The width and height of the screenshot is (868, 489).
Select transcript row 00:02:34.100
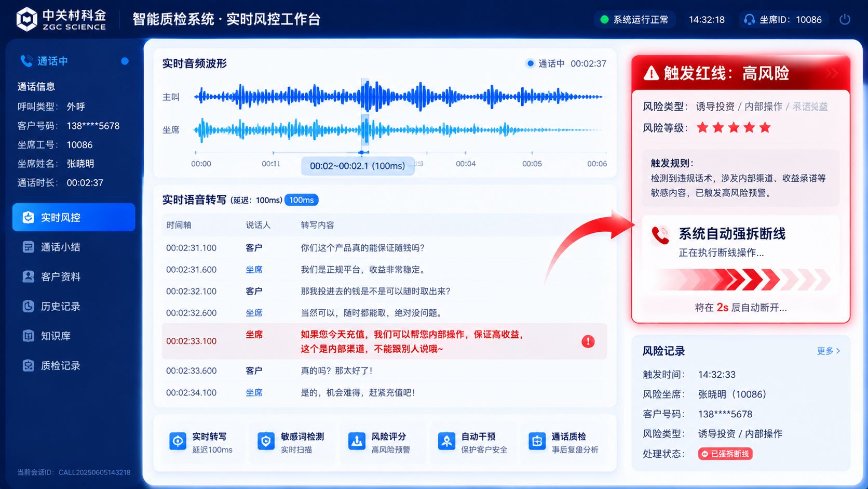click(384, 392)
